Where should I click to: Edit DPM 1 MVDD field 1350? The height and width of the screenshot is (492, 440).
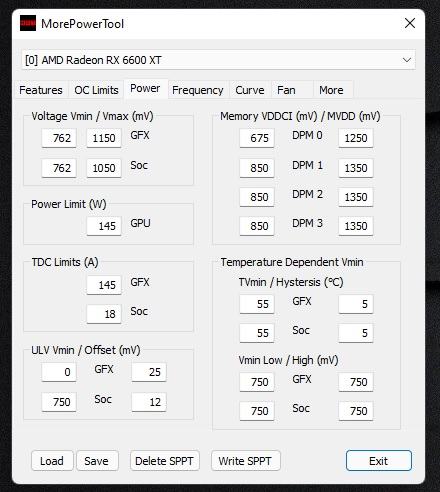pos(356,168)
